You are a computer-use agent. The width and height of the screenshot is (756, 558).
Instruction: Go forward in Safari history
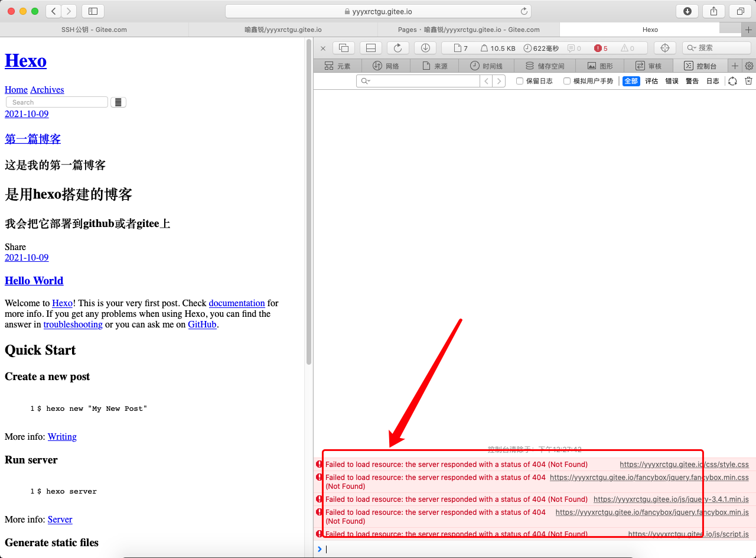69,11
